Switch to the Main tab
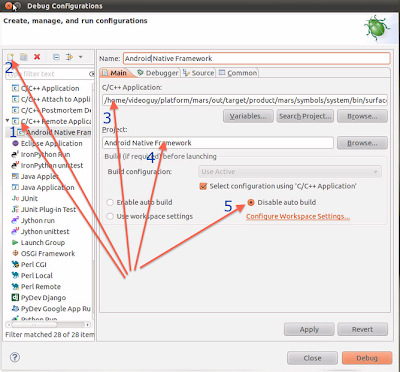The image size is (400, 372). [115, 73]
